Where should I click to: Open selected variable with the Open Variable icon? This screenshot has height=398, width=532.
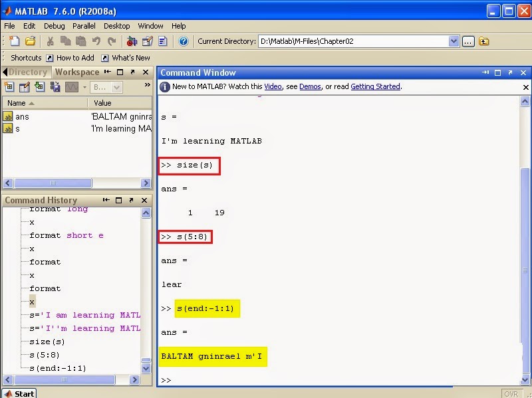point(25,87)
